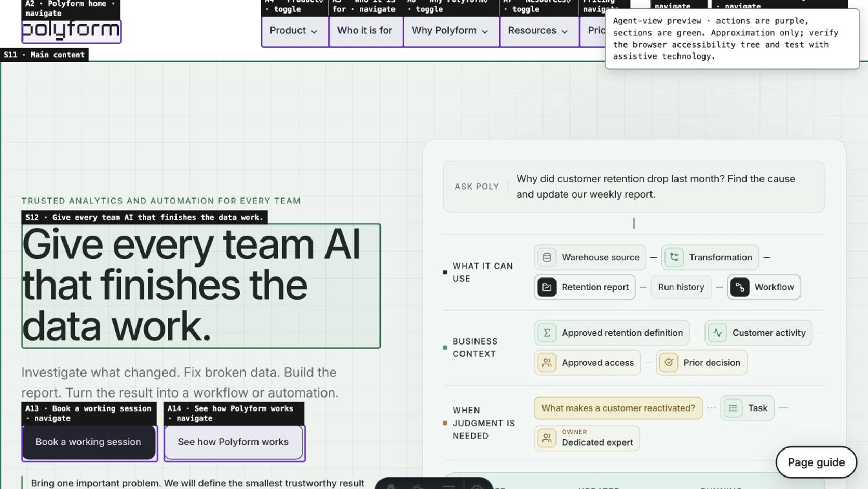Click the Customer activity pulse icon
This screenshot has height=489, width=868.
pos(717,333)
